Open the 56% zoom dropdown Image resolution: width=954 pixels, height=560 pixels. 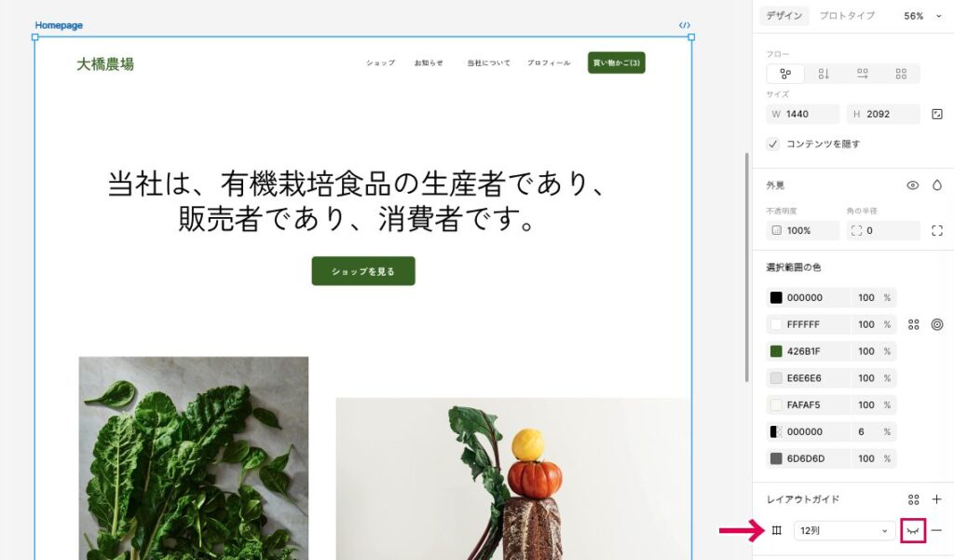(x=922, y=16)
